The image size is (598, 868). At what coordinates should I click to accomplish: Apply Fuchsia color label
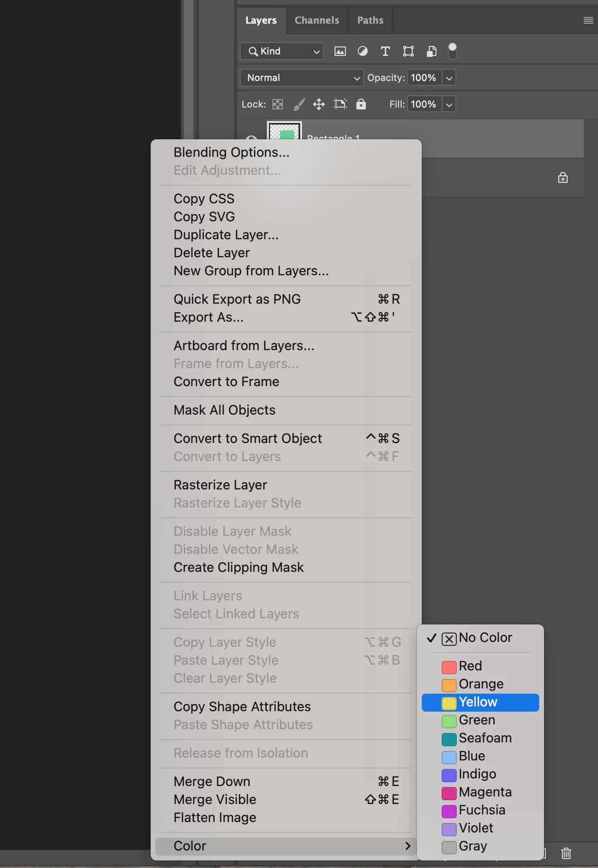[x=480, y=810]
